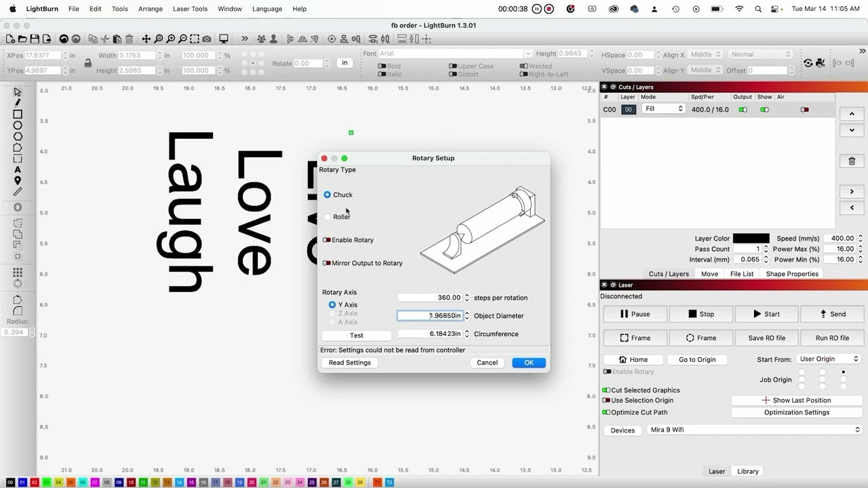
Task: Open the Fill mode dropdown
Action: 663,109
